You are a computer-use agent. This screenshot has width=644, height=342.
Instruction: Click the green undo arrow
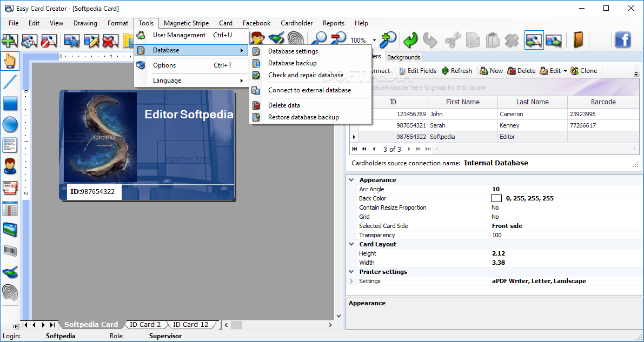click(x=410, y=40)
